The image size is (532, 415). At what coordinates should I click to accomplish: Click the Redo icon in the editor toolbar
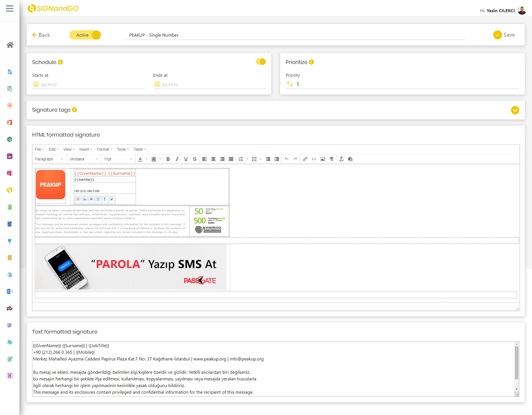(x=295, y=159)
